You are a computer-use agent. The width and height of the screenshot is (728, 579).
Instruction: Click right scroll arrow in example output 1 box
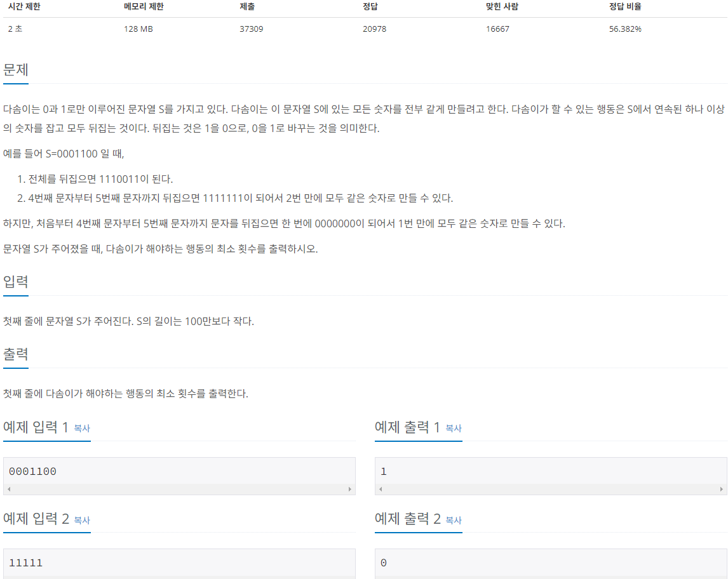721,489
